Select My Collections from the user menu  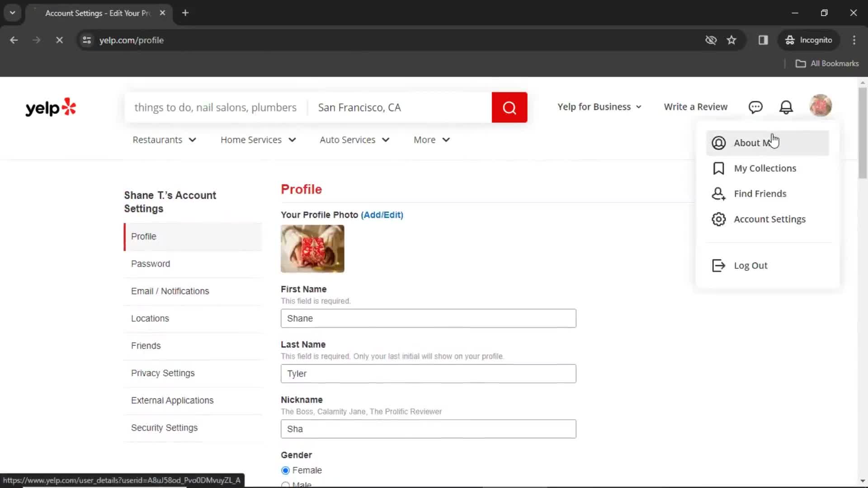(x=768, y=168)
